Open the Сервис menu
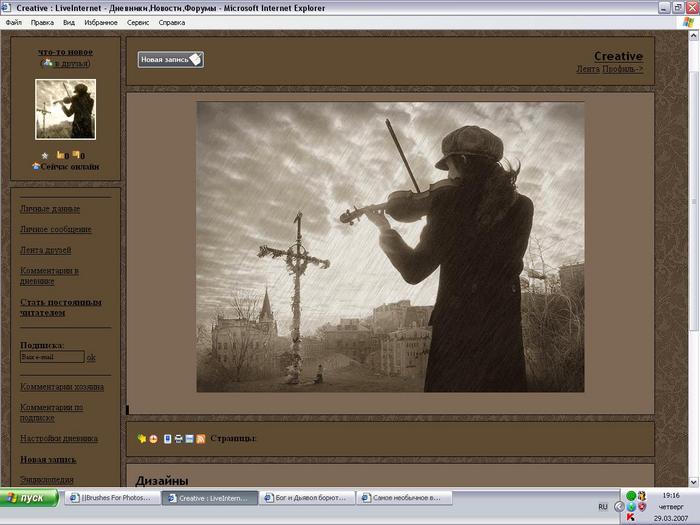Screen dimensions: 700x525 tap(139, 21)
